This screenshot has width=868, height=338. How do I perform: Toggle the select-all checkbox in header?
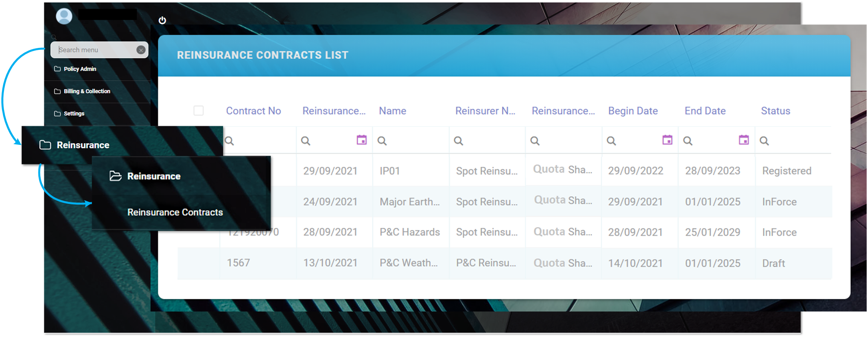click(198, 111)
